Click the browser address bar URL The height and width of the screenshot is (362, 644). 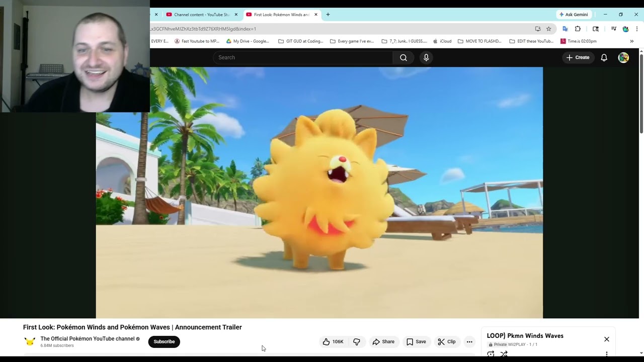(x=204, y=29)
